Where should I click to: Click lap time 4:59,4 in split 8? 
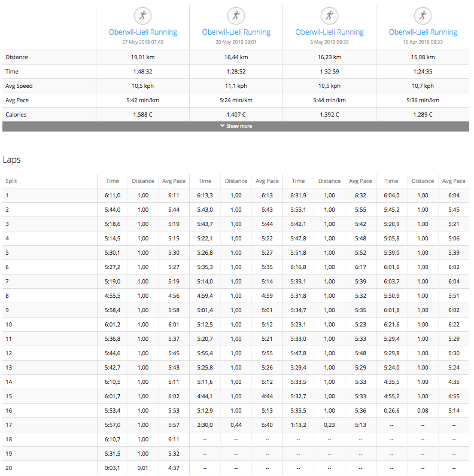[205, 295]
